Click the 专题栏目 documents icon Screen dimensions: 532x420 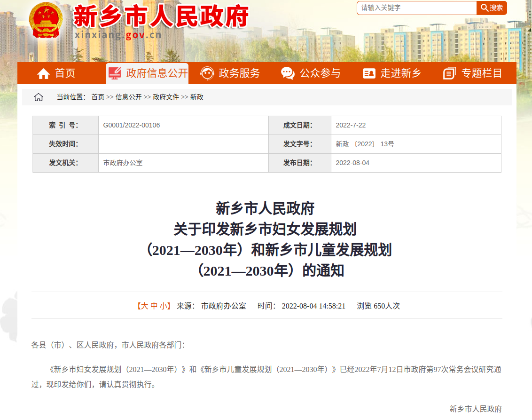click(x=449, y=73)
